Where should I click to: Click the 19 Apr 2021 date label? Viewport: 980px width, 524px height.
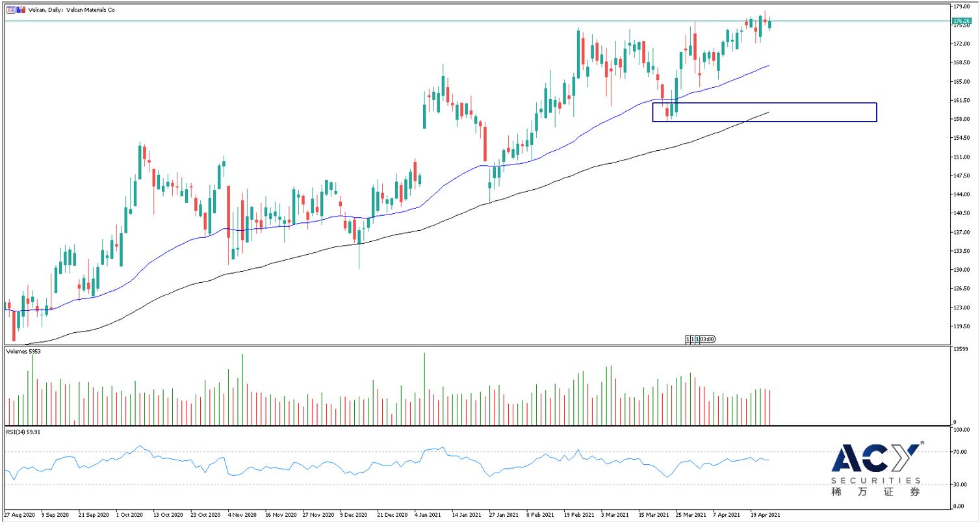coord(766,514)
